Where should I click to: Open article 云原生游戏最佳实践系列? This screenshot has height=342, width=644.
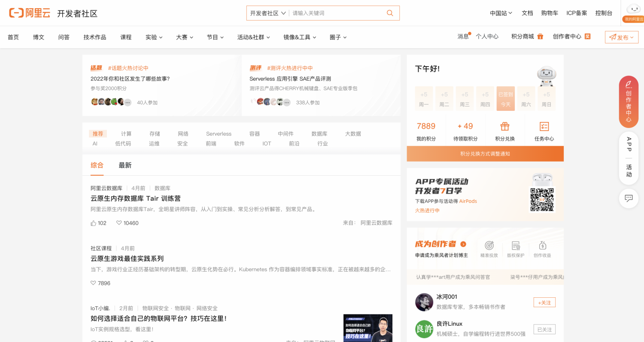(x=127, y=259)
